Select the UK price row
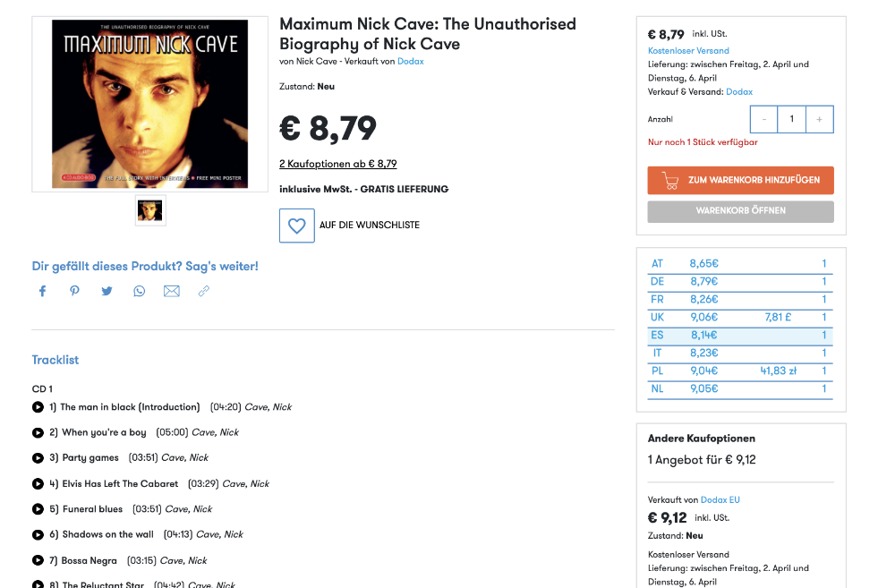This screenshot has height=588, width=895. pos(740,318)
